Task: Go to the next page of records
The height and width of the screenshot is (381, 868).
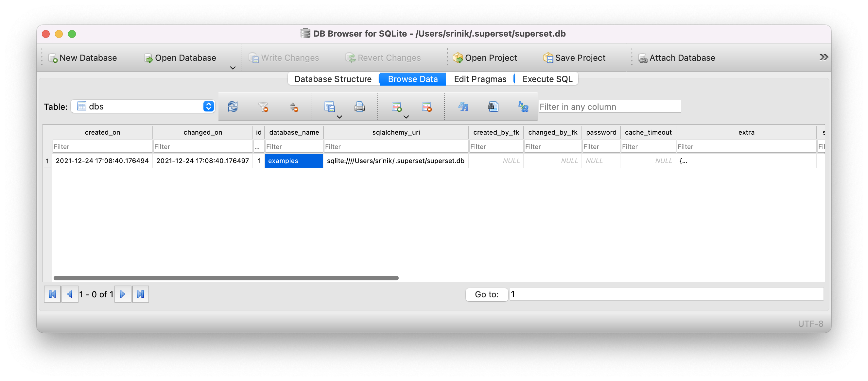Action: [123, 294]
